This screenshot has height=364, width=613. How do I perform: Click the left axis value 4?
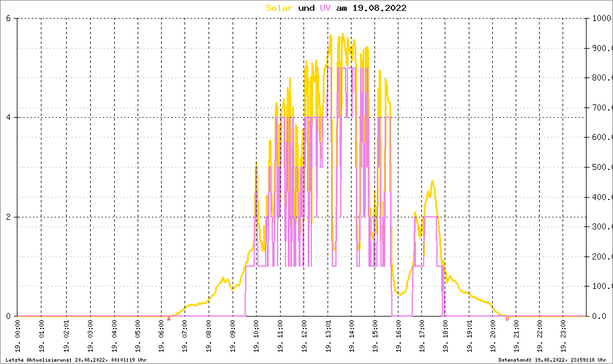pyautogui.click(x=8, y=118)
